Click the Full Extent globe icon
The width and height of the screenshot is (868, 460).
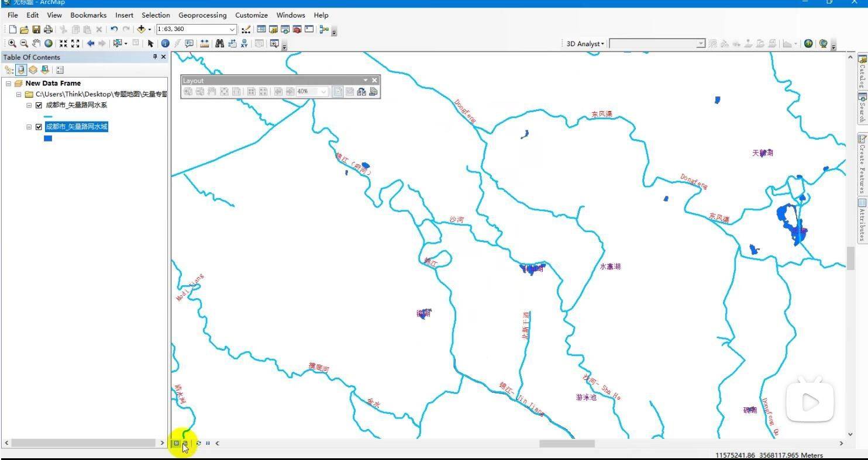coord(49,43)
